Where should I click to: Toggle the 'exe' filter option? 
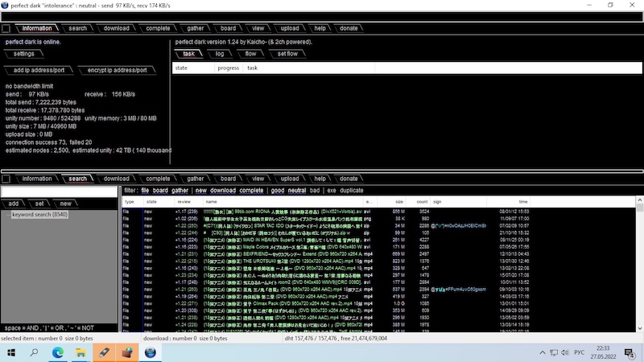[332, 191]
